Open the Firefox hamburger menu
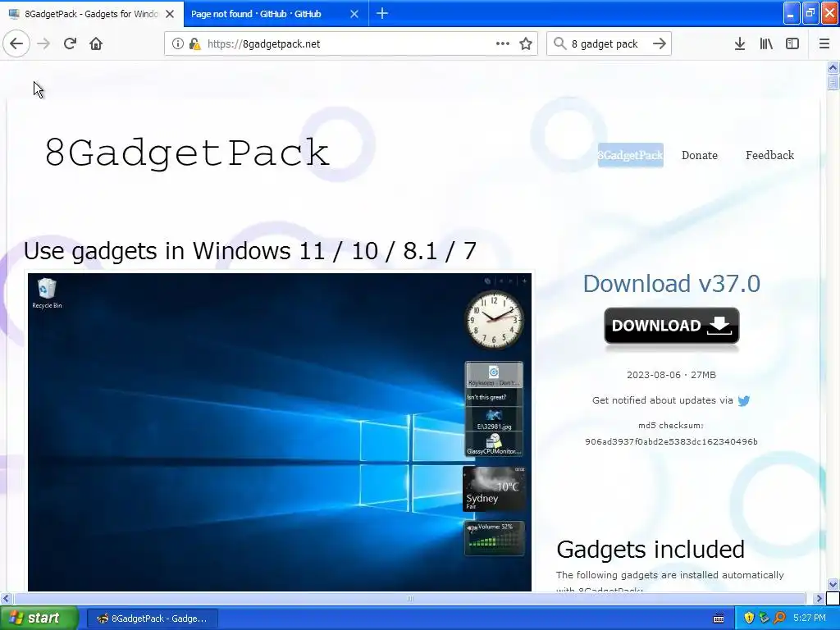This screenshot has width=840, height=630. 824,43
